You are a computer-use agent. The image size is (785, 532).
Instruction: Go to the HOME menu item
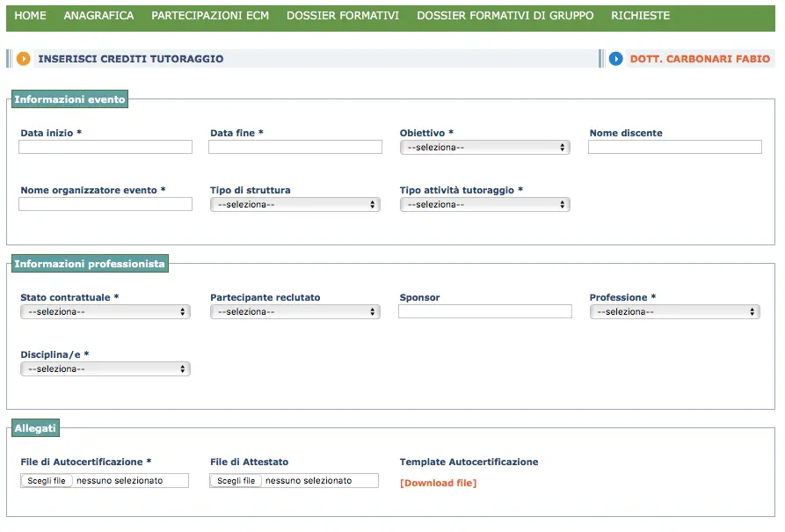[30, 16]
